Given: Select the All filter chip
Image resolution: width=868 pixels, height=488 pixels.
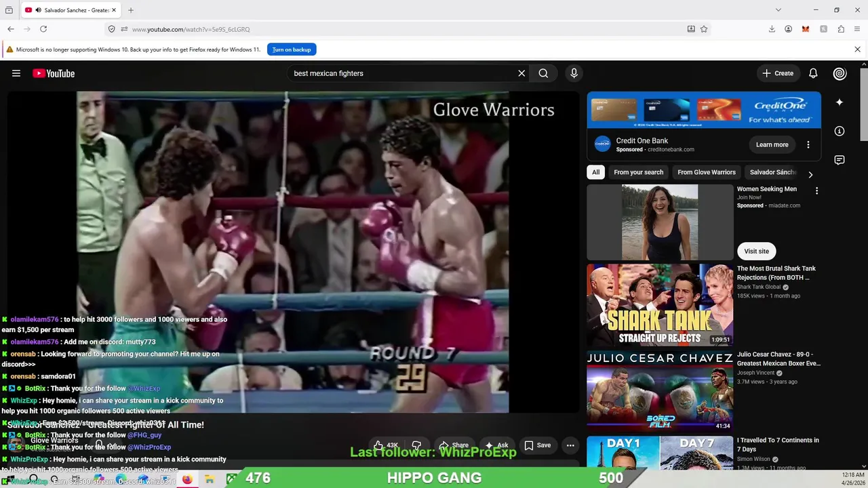Looking at the screenshot, I should point(595,172).
